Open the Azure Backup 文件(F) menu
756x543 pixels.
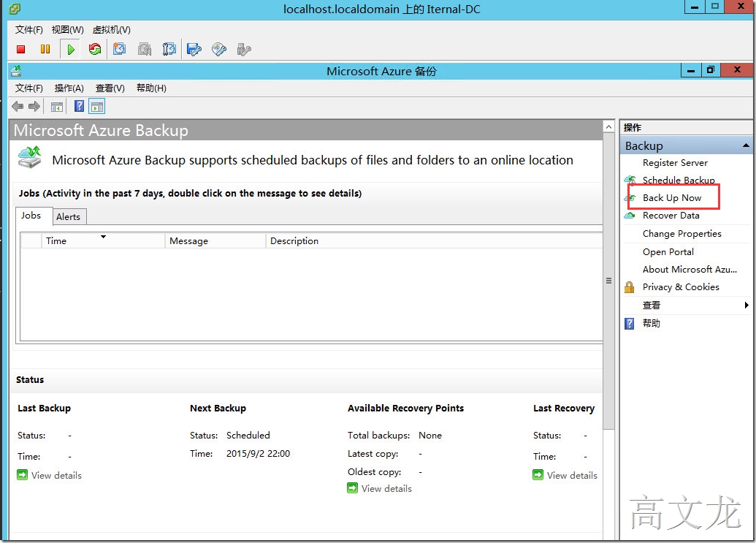tap(29, 88)
